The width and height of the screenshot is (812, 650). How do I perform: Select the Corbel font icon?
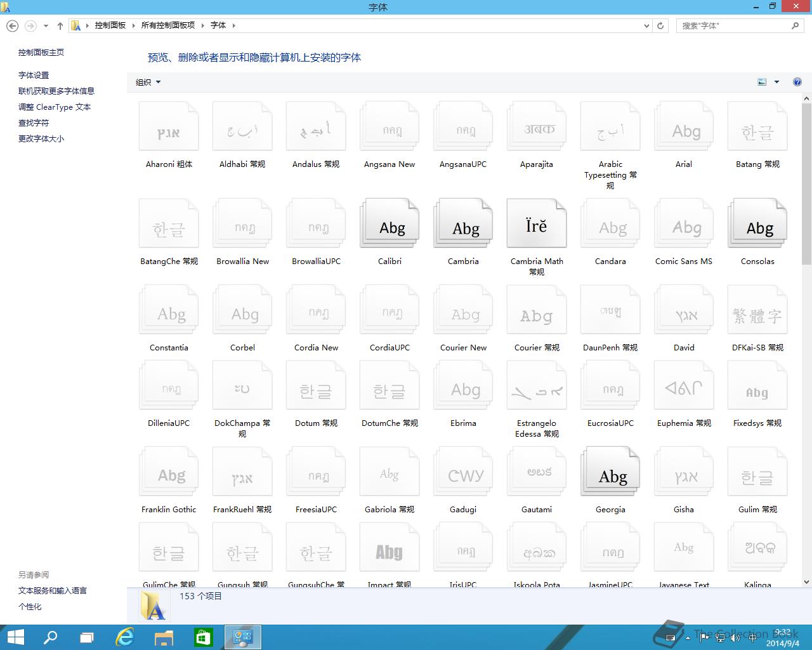pos(242,310)
